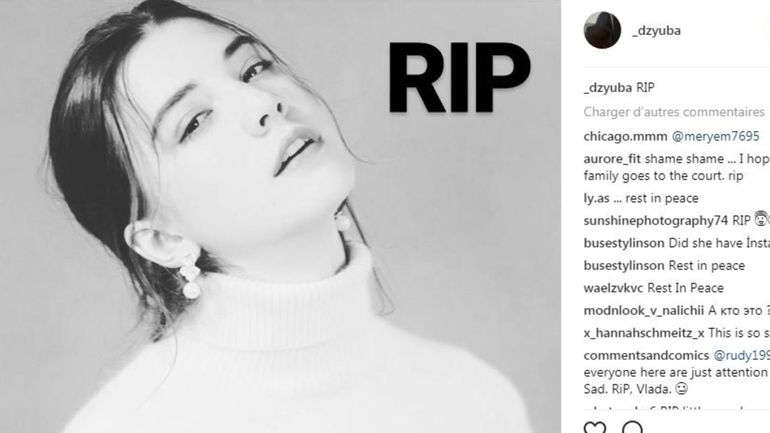Open sunshinephotography74 profile

(656, 221)
